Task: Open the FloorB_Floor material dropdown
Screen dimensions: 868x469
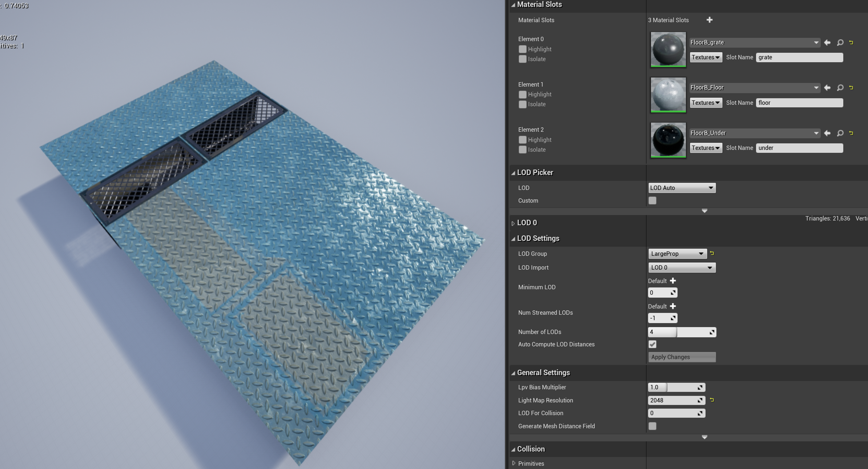Action: [x=755, y=88]
